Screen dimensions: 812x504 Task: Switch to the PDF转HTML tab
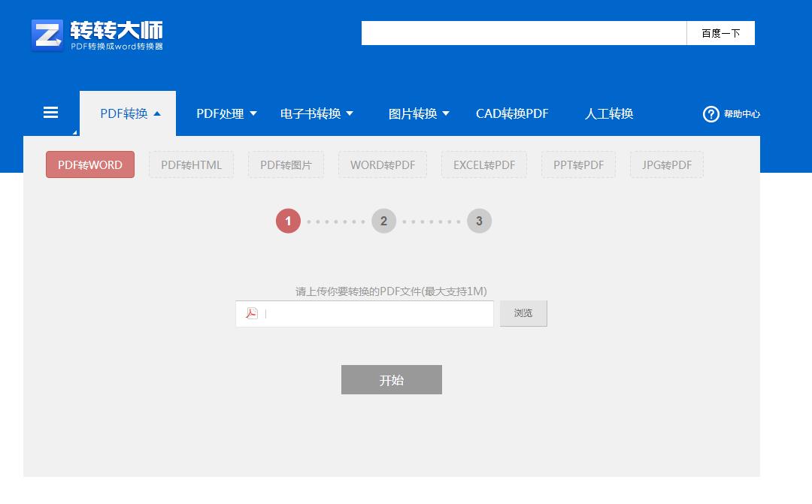[x=191, y=164]
